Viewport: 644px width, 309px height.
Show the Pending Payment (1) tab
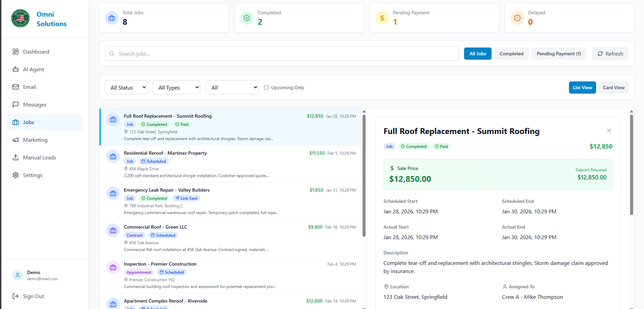click(x=559, y=54)
